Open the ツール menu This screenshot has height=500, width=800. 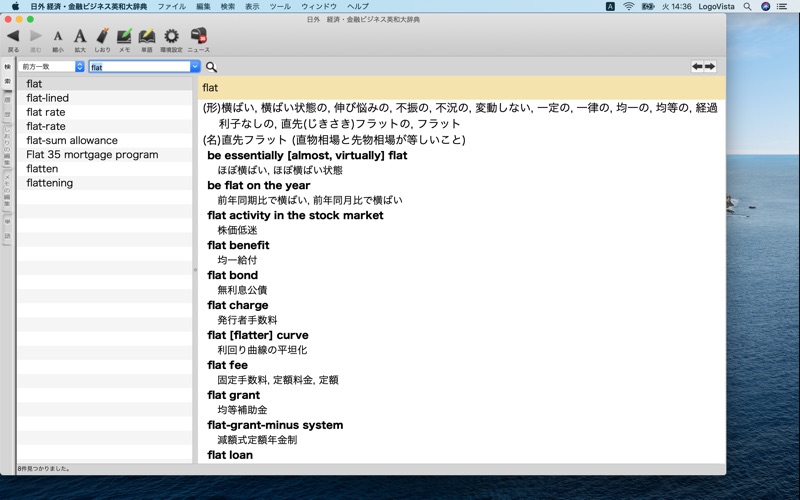coord(280,6)
